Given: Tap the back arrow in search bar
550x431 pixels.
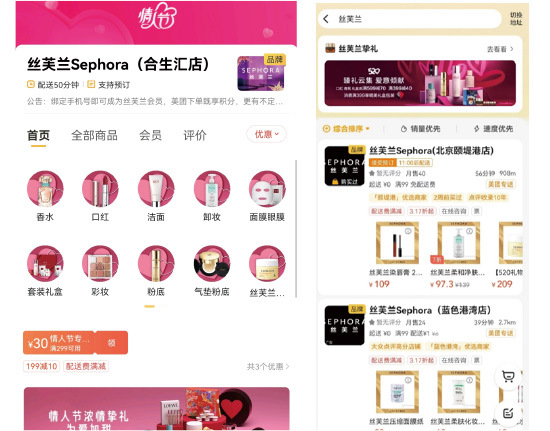Looking at the screenshot, I should point(326,19).
